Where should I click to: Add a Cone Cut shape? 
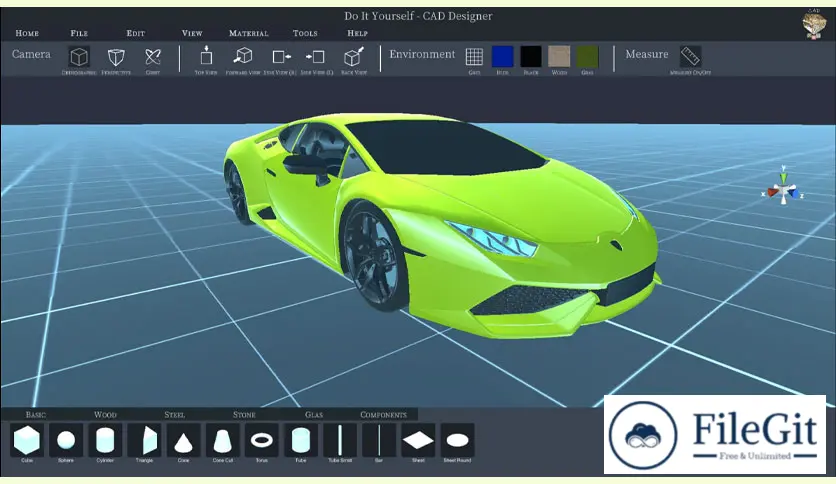pos(222,440)
